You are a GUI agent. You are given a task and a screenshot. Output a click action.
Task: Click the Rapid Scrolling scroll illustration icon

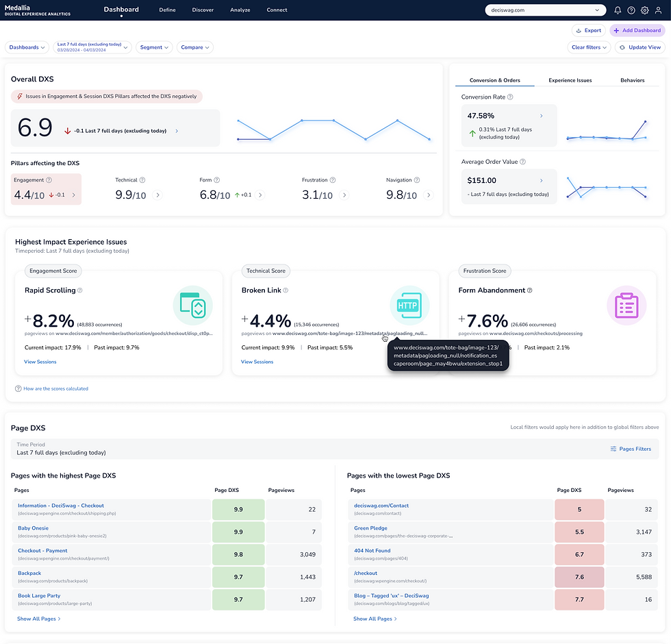192,306
